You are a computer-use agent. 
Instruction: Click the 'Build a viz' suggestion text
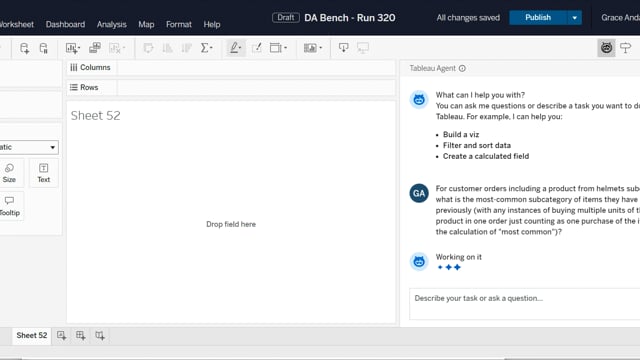tap(461, 135)
